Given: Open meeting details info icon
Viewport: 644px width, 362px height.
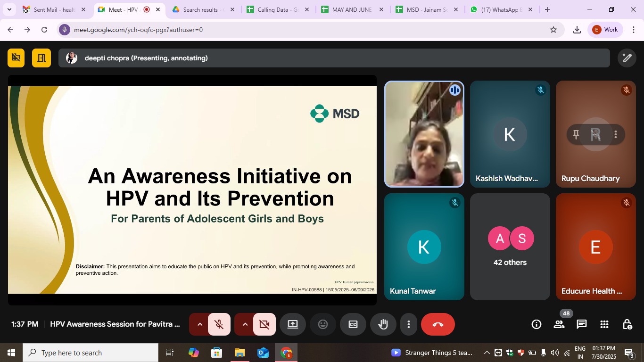Looking at the screenshot, I should (x=537, y=324).
